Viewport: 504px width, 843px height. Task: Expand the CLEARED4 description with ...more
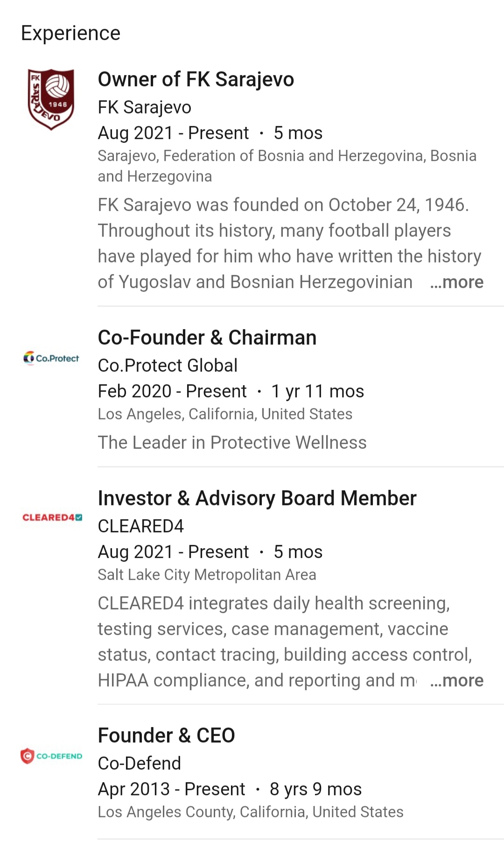coord(456,680)
